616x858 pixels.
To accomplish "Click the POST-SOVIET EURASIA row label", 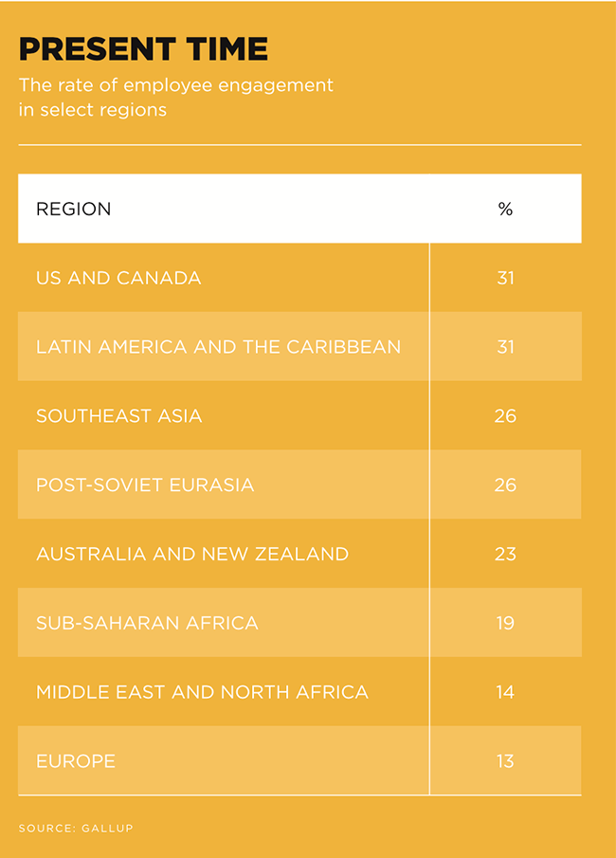I will tap(145, 485).
